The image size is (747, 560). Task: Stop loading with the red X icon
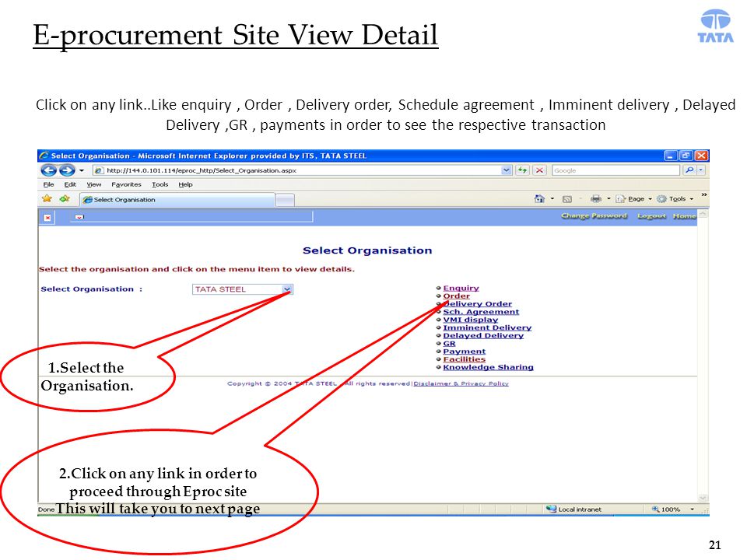point(539,170)
